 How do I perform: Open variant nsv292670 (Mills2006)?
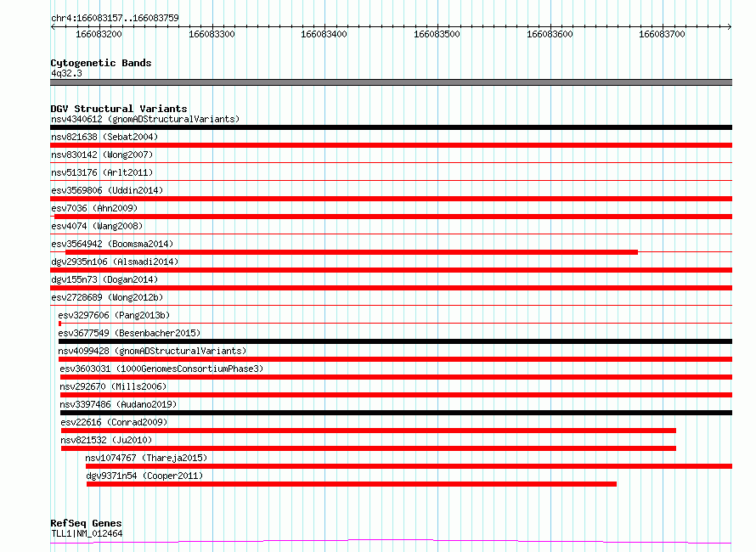click(113, 386)
